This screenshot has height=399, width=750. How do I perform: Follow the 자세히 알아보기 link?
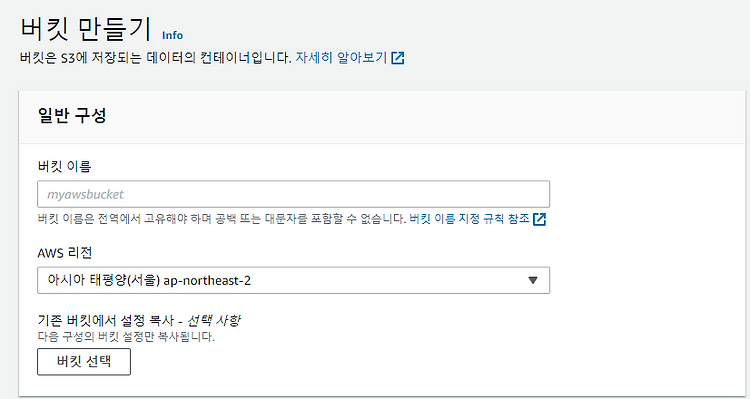341,57
